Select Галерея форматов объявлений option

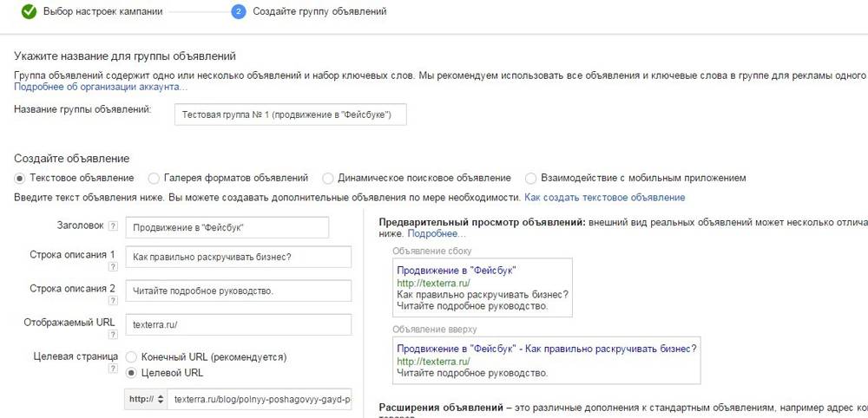click(154, 178)
